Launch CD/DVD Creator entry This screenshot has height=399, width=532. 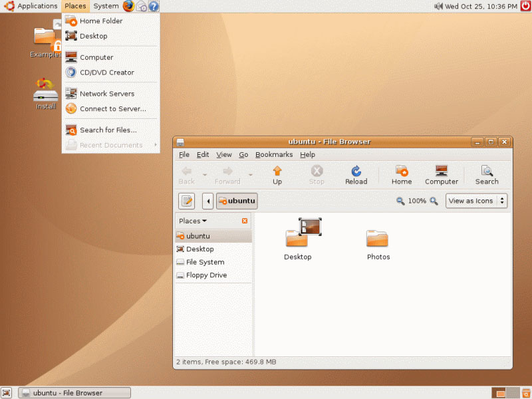click(x=110, y=72)
